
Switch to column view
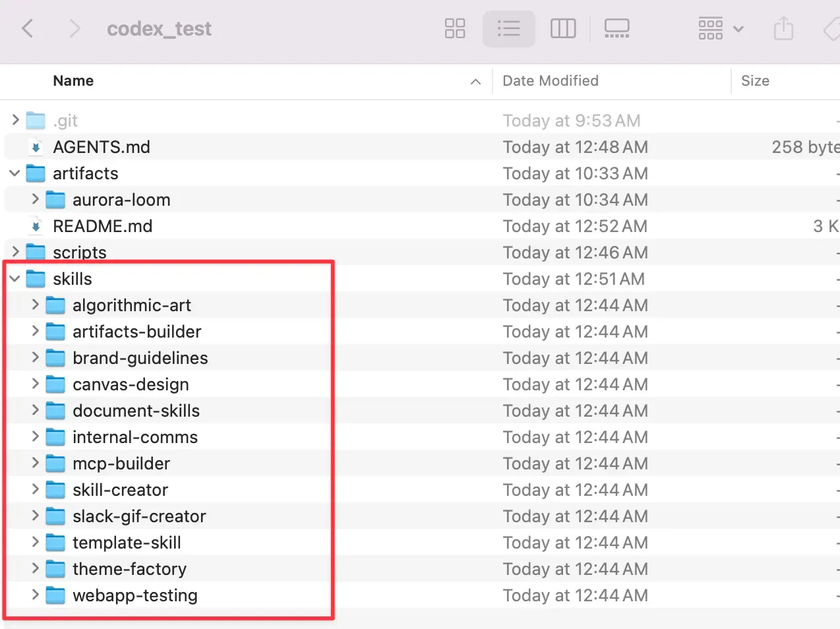pos(563,28)
